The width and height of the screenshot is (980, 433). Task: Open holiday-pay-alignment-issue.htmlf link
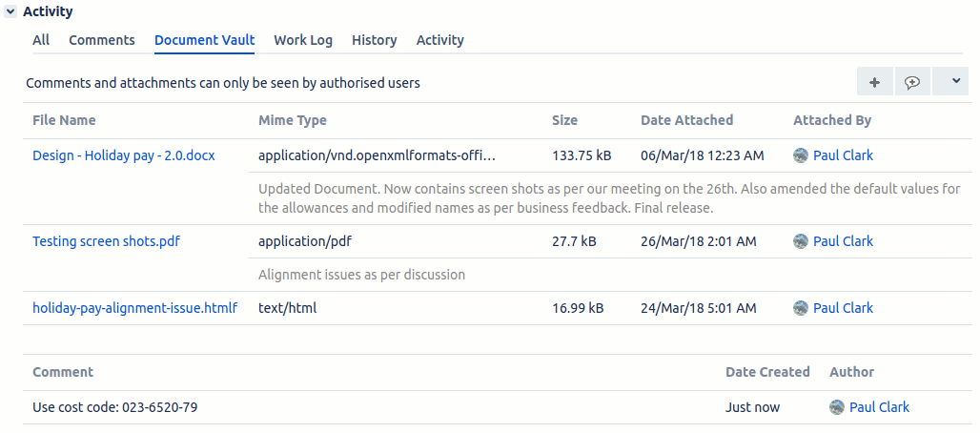coord(135,308)
